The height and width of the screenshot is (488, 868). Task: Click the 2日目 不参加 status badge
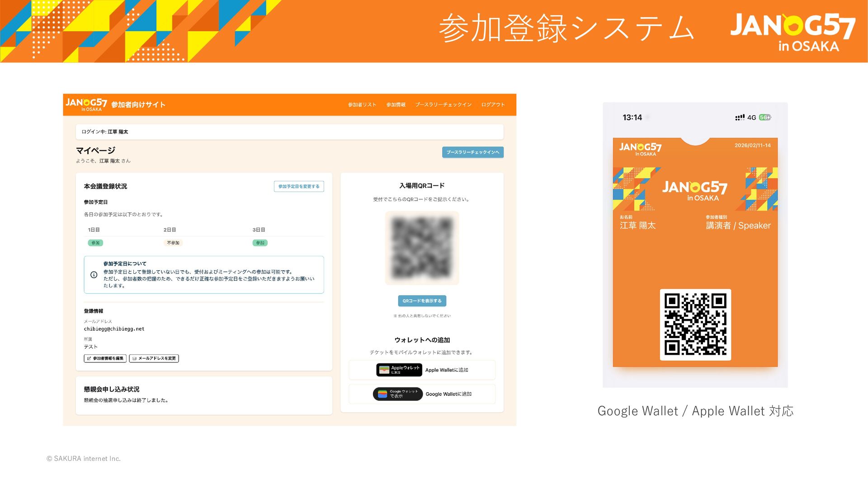173,243
